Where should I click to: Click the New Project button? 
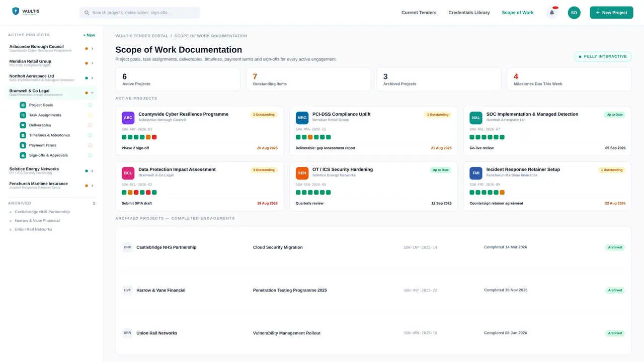coord(611,13)
